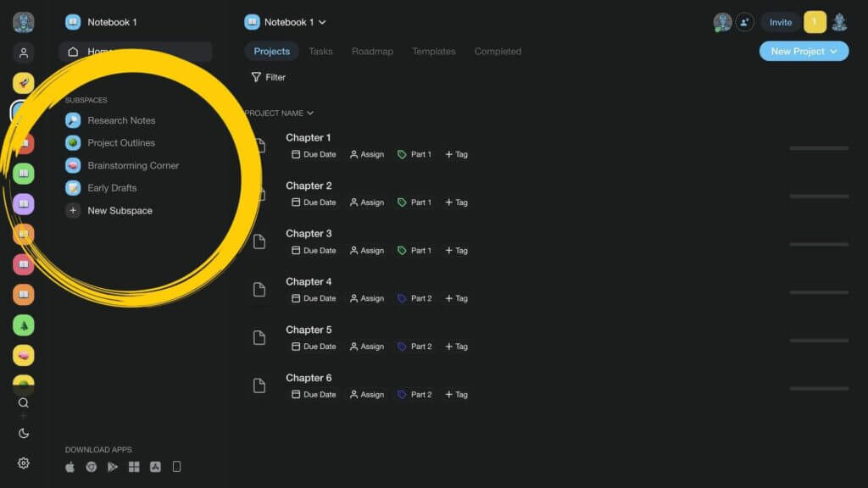Viewport: 868px width, 488px height.
Task: Open the search icon in the left rail
Action: point(24,403)
